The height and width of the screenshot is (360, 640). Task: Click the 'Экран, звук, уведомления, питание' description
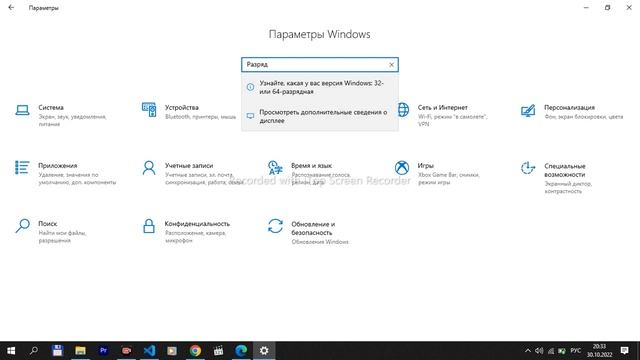(72, 120)
